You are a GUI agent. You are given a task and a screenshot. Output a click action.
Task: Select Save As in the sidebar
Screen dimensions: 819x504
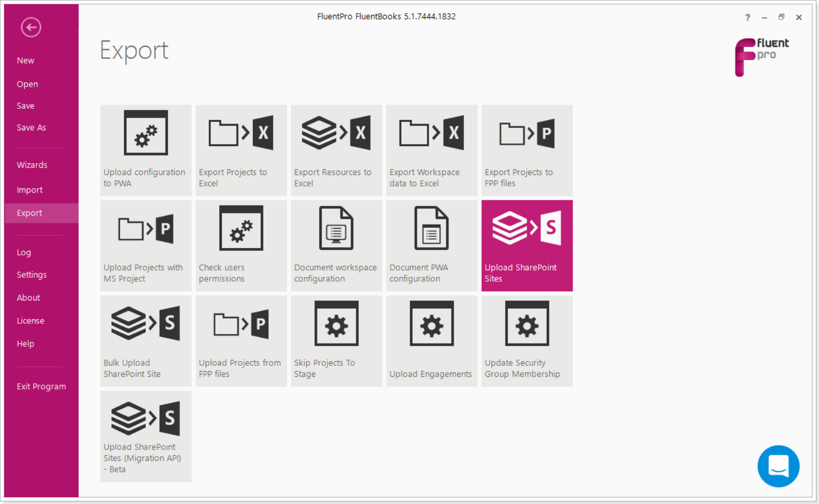click(31, 127)
